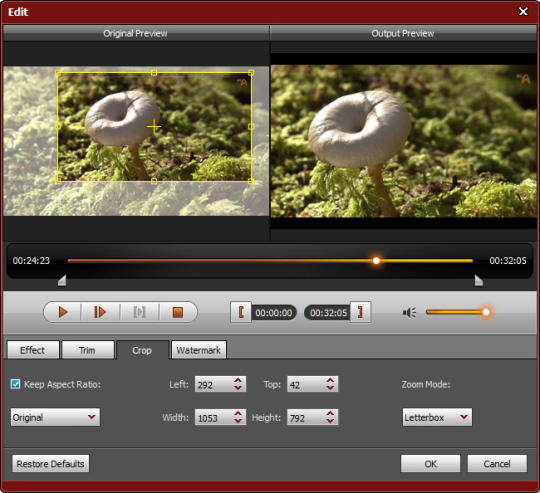
Task: Click the volume slider handle
Action: point(486,312)
